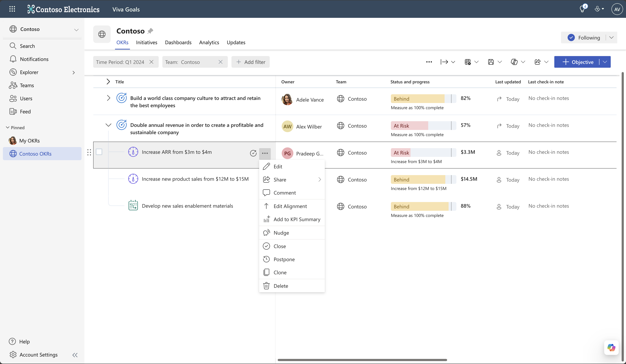Select Add to KPI Summary

292,219
